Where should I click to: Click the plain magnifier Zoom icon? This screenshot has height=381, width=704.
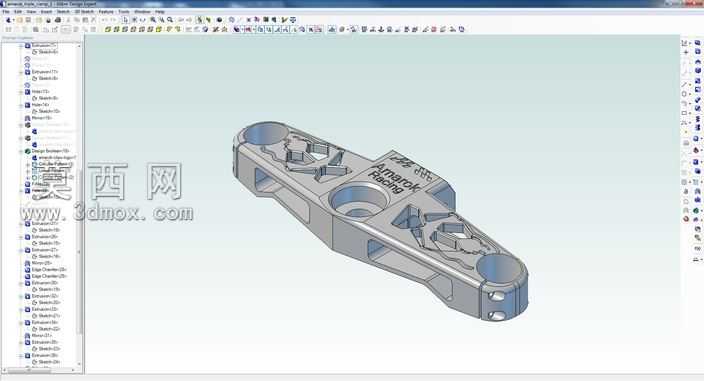[170, 20]
